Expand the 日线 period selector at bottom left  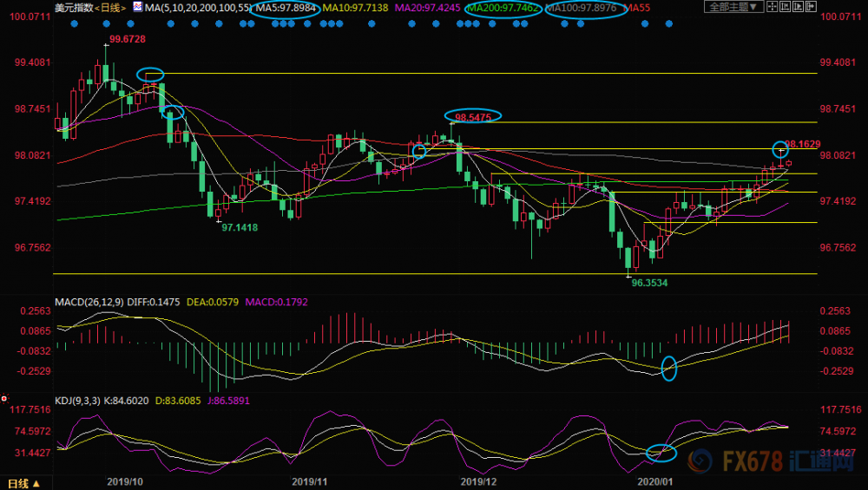[x=23, y=483]
